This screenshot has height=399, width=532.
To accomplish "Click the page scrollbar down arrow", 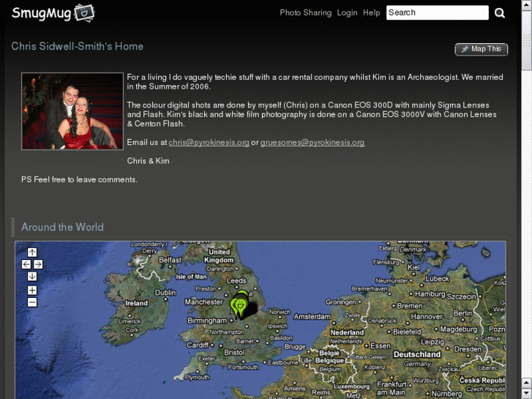I will (526, 393).
